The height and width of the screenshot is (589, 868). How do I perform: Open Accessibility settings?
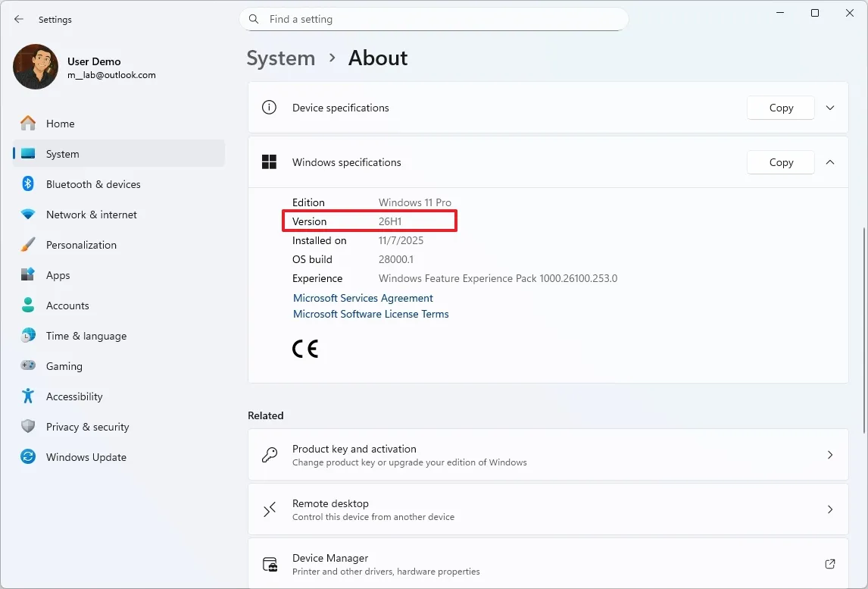pos(75,396)
